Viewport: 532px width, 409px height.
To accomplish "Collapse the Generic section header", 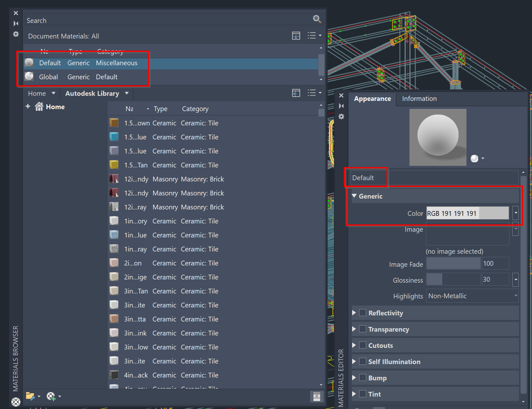I will click(354, 196).
